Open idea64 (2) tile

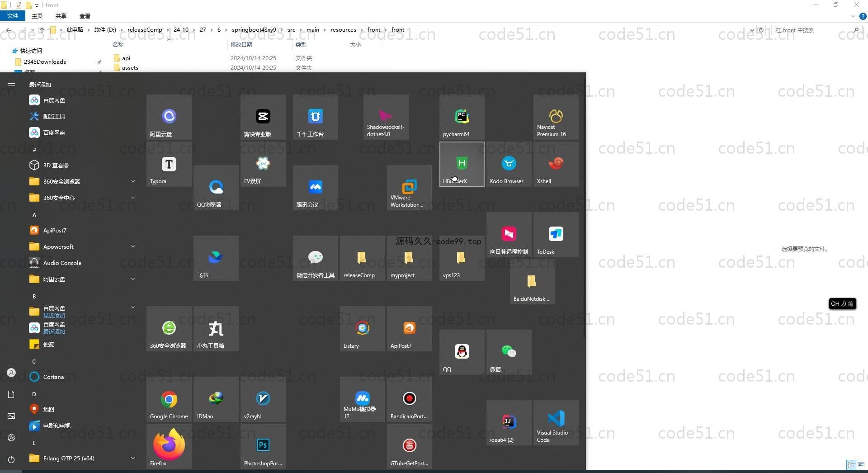point(509,423)
